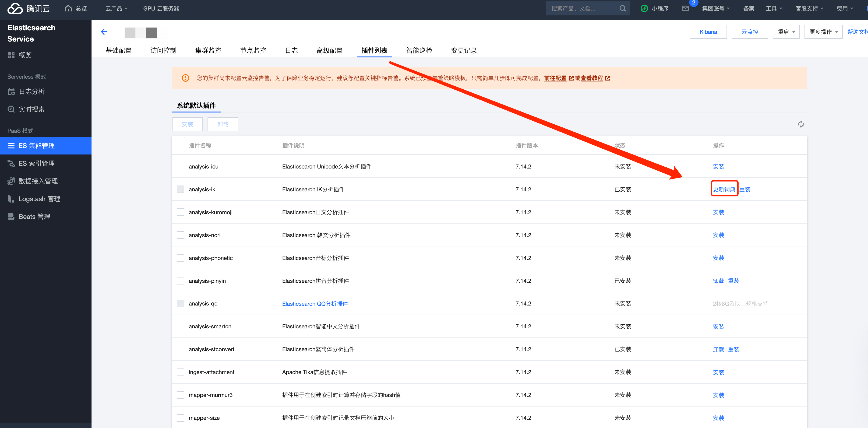Check the analysis-icu row checkbox
The width and height of the screenshot is (868, 428).
tap(180, 167)
